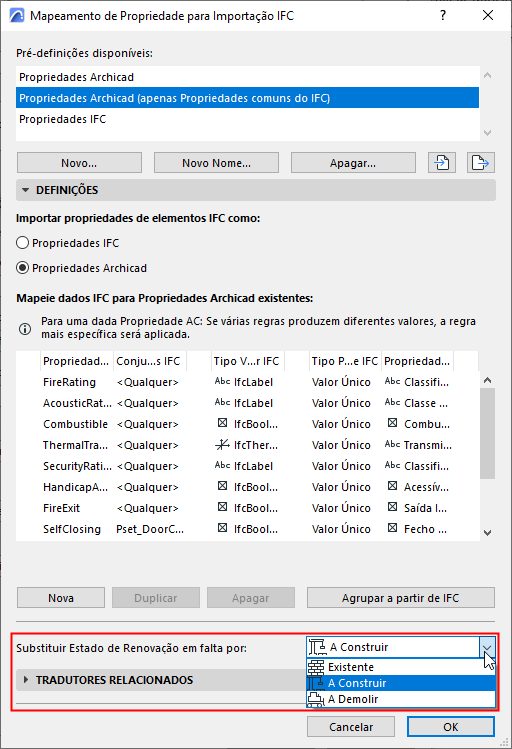
Task: Select Propriedades Archicad radio button
Action: (22, 268)
